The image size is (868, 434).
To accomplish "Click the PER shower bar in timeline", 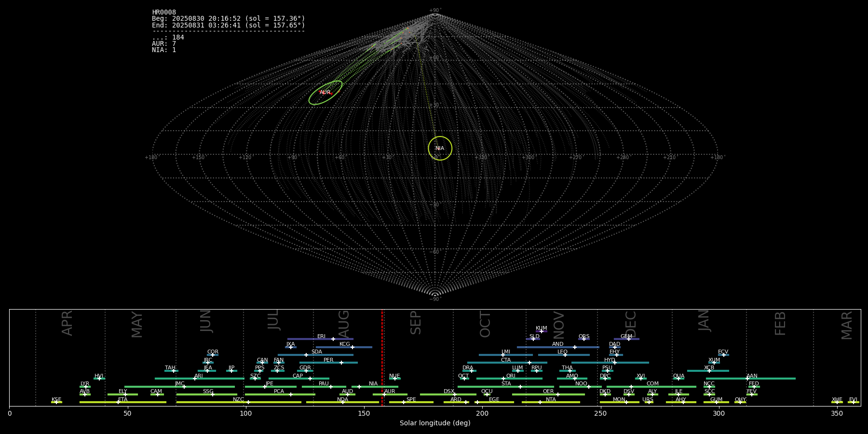I will pyautogui.click(x=328, y=363).
